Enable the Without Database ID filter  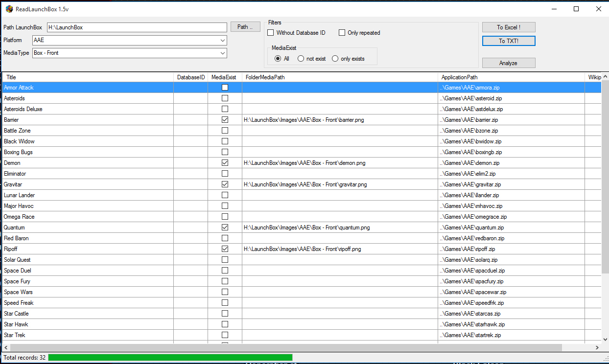(x=270, y=33)
